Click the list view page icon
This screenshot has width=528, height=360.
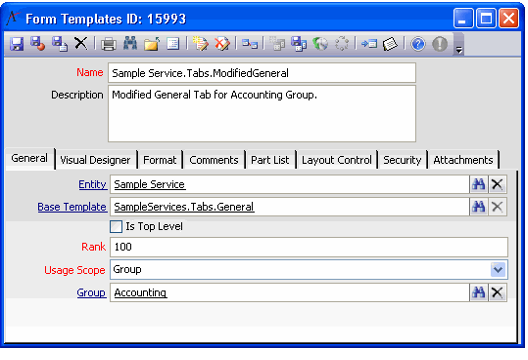tap(173, 44)
